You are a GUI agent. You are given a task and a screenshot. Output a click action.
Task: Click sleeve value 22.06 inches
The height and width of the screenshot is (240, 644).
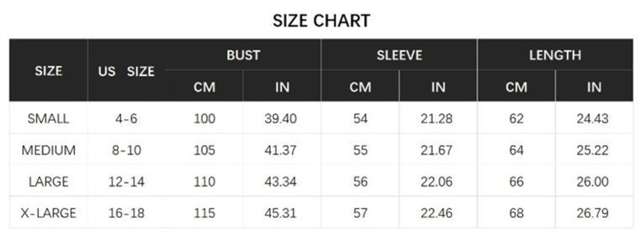point(437,181)
